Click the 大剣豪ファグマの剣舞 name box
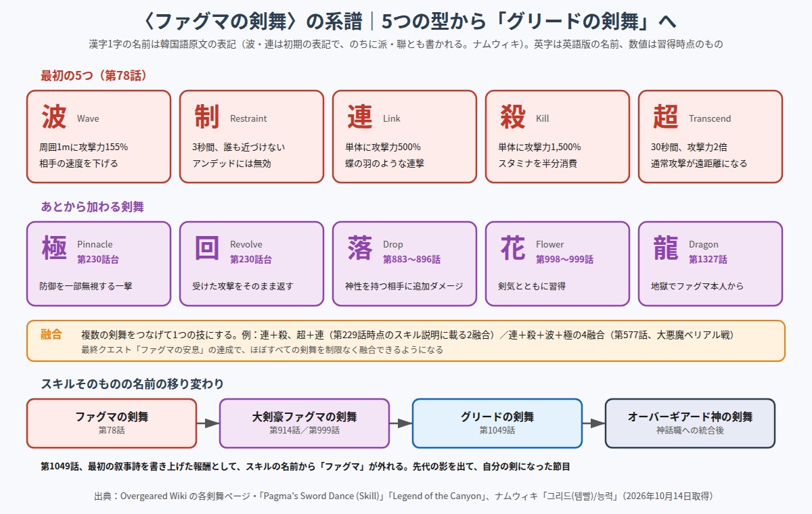Viewport: 812px width, 514px height. pos(304,423)
